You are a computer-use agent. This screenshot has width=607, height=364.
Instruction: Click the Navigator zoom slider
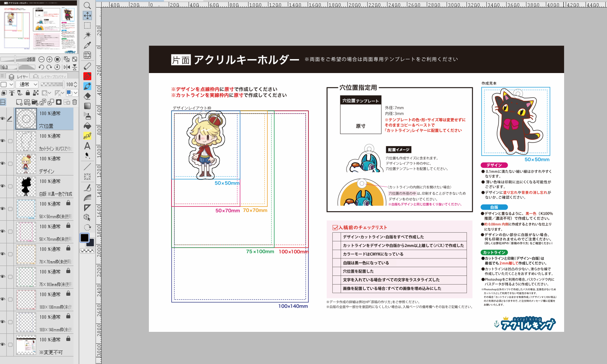(x=18, y=59)
